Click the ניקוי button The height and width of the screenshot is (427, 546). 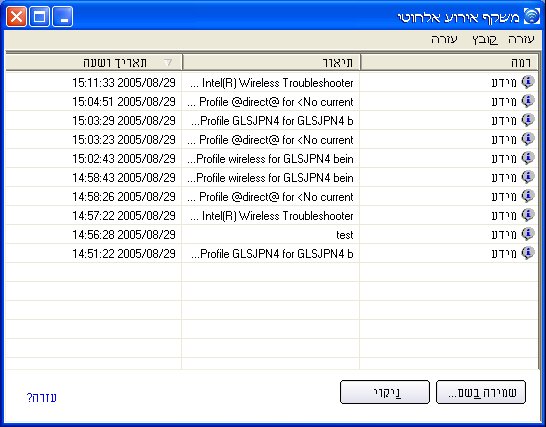[x=385, y=392]
